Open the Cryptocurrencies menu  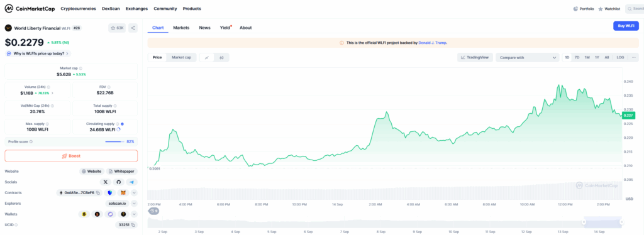(79, 8)
